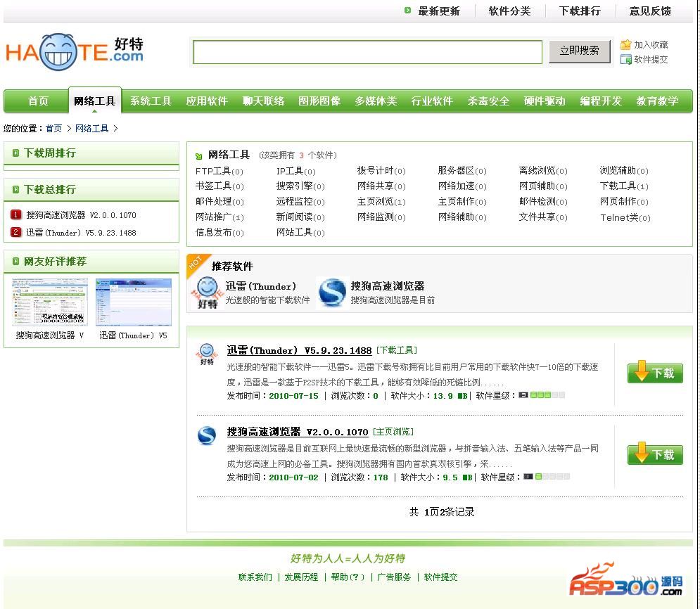700x609 pixels.
Task: Select the 行业软件 nav tab
Action: tap(432, 101)
